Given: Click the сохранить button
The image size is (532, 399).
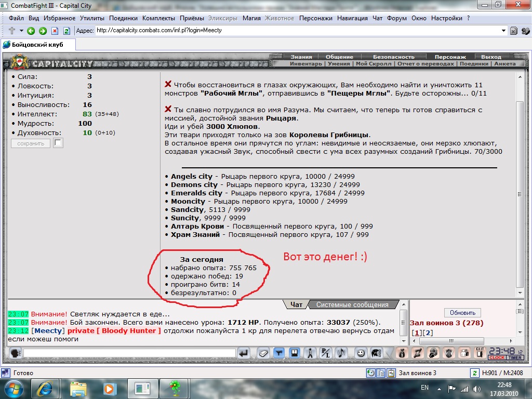Looking at the screenshot, I should pyautogui.click(x=31, y=143).
